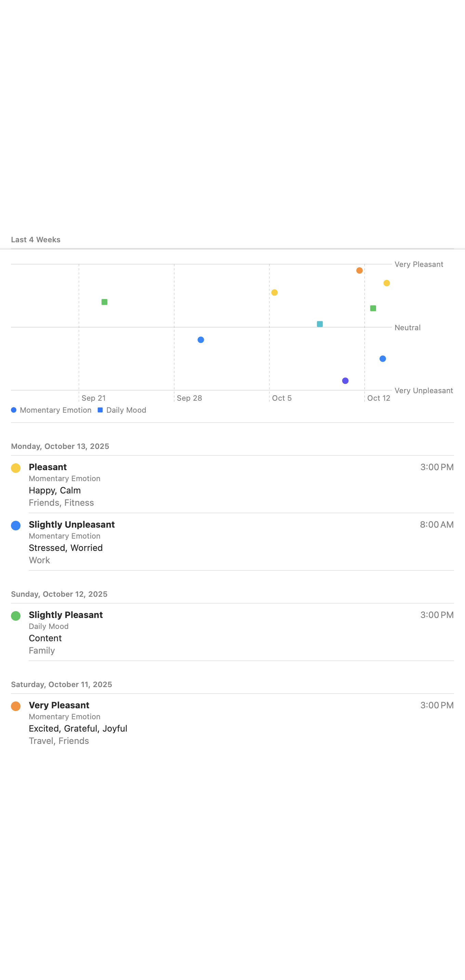Viewport: 465px width, 980px height.
Task: Click the 'Saturday, October 11, 2025' header
Action: (62, 684)
